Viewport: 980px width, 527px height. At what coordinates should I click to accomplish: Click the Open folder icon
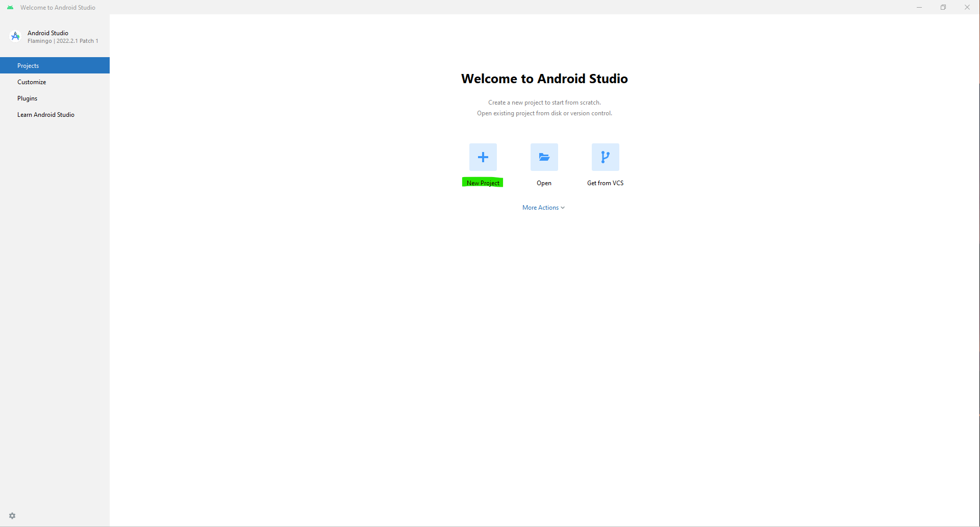coord(544,157)
